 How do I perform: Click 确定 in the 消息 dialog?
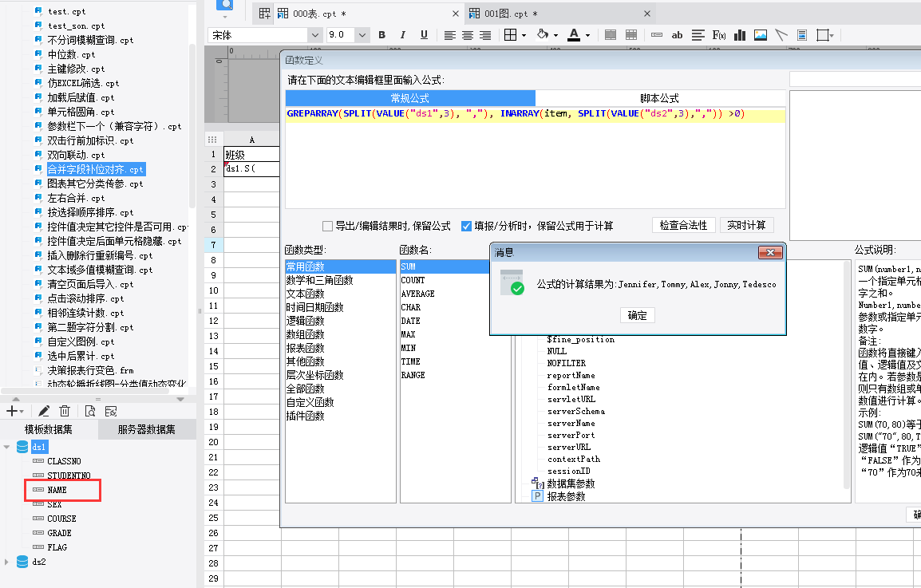coord(638,315)
